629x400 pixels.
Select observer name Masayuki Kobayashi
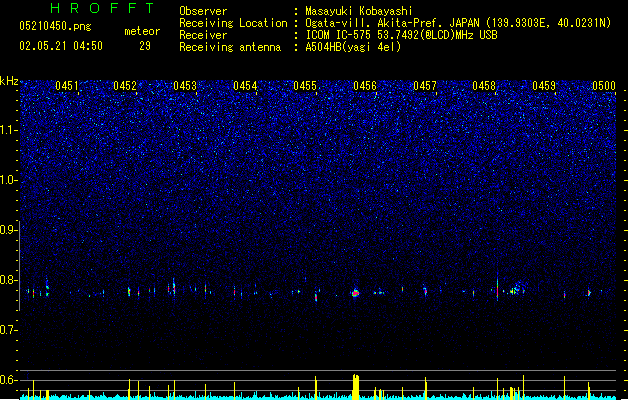[359, 11]
